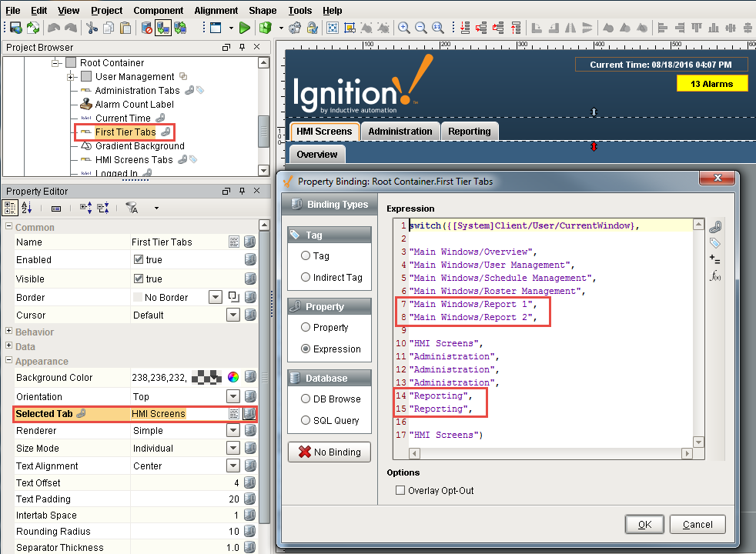
Task: Select the Indirect Tag binding type
Action: (x=306, y=278)
